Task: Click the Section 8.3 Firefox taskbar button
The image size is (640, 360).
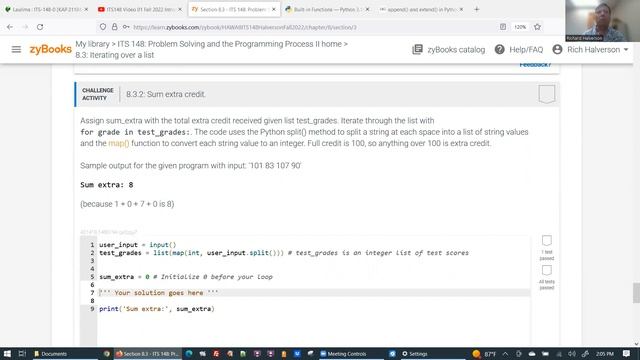Action: [x=147, y=353]
